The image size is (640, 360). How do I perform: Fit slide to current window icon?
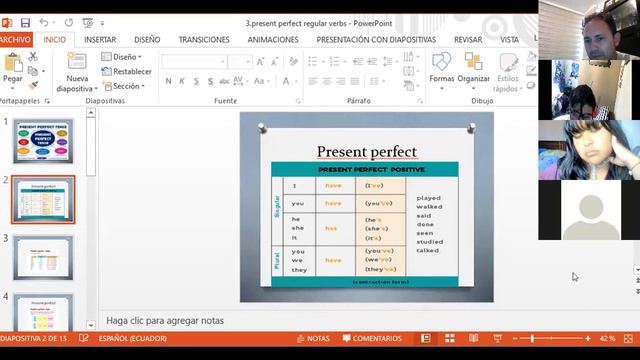coord(628,338)
